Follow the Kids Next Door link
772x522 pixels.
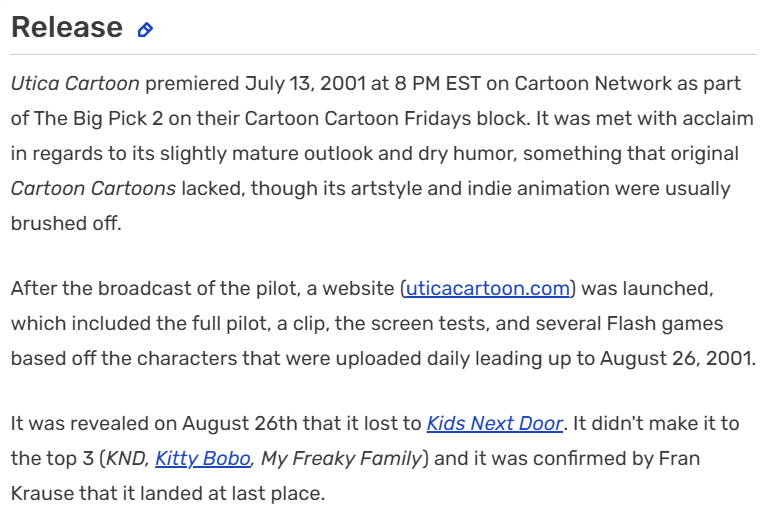494,424
